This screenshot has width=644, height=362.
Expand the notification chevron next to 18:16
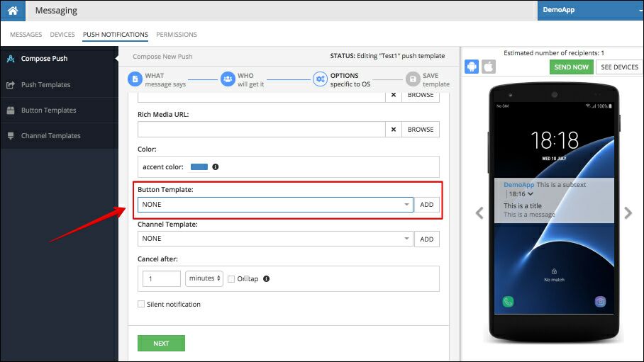(x=531, y=193)
